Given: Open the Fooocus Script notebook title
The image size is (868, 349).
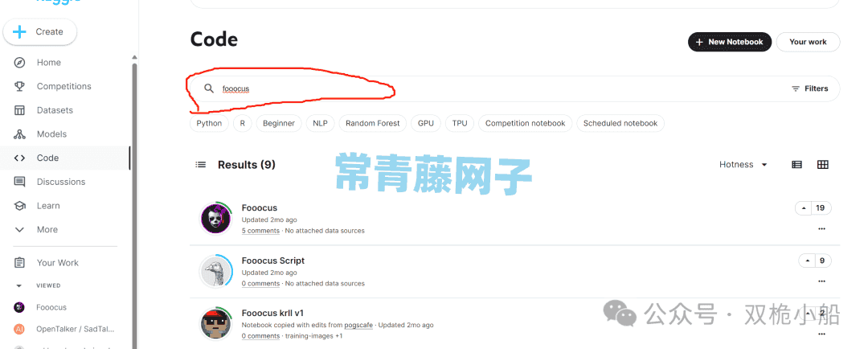Looking at the screenshot, I should 273,261.
